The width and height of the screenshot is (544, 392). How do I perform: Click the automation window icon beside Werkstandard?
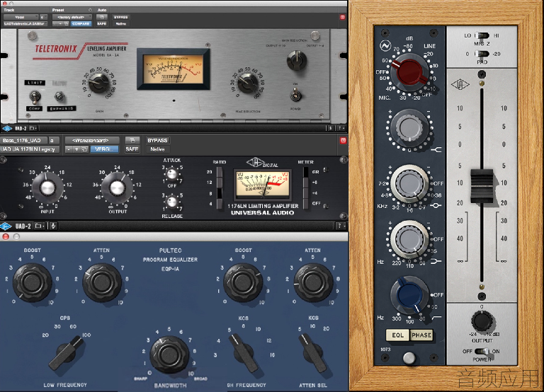(x=132, y=140)
